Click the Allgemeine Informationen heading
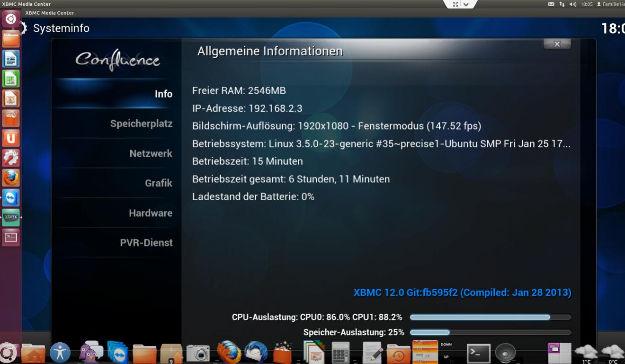Viewport: 625px width, 364px height. (270, 51)
